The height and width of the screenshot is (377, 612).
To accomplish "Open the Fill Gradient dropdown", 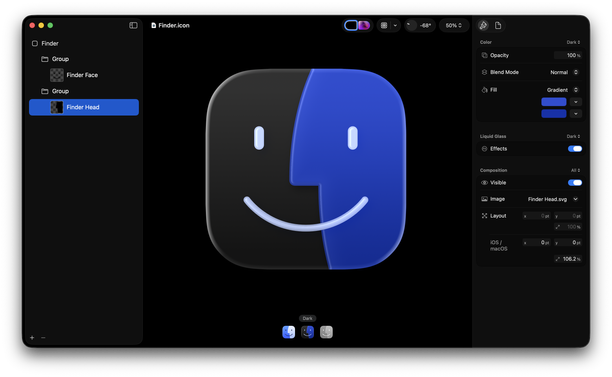I will coord(562,90).
